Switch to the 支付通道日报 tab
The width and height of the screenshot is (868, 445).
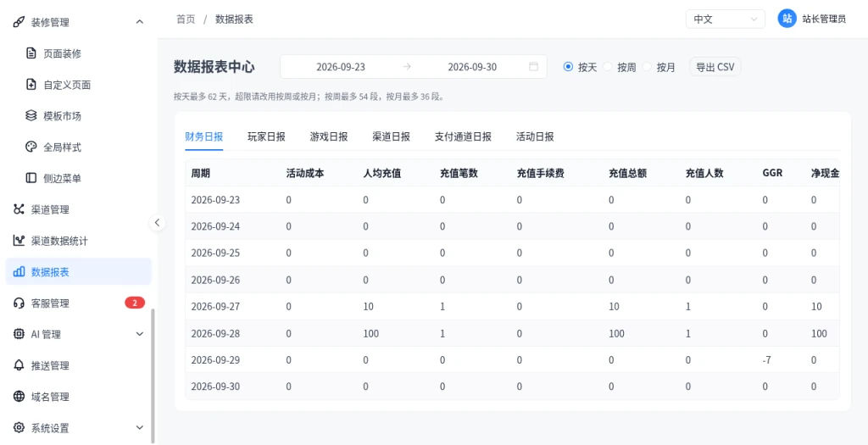(464, 136)
